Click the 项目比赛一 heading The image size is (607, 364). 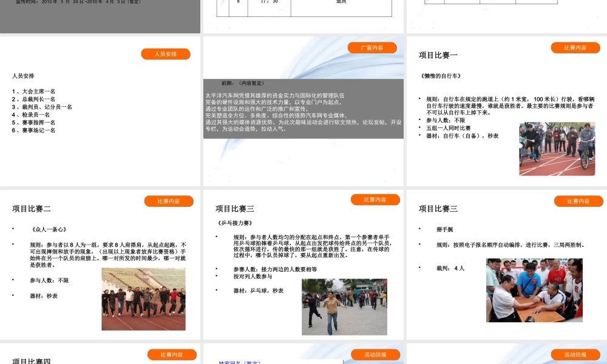pyautogui.click(x=438, y=55)
